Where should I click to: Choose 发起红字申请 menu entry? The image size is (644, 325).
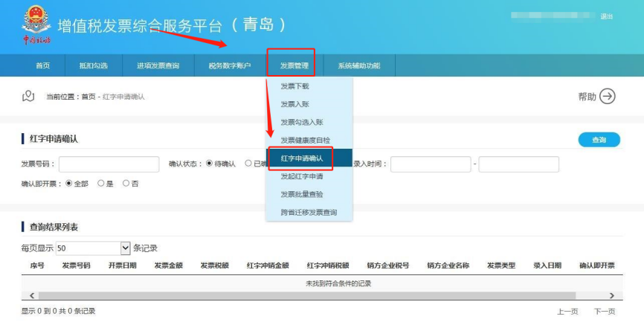[302, 177]
